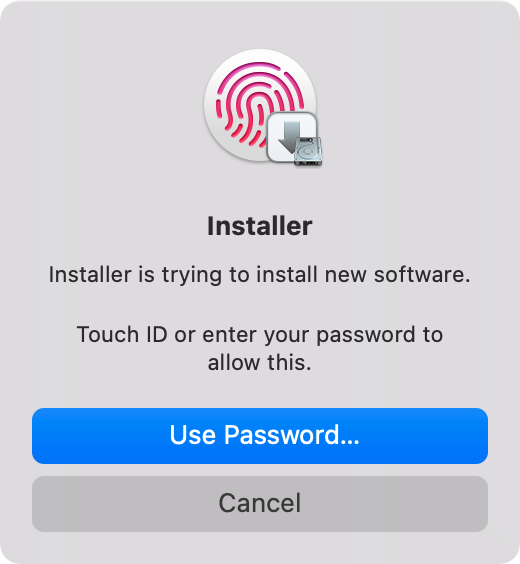Select the bold Installer heading
The height and width of the screenshot is (564, 520).
(x=260, y=226)
